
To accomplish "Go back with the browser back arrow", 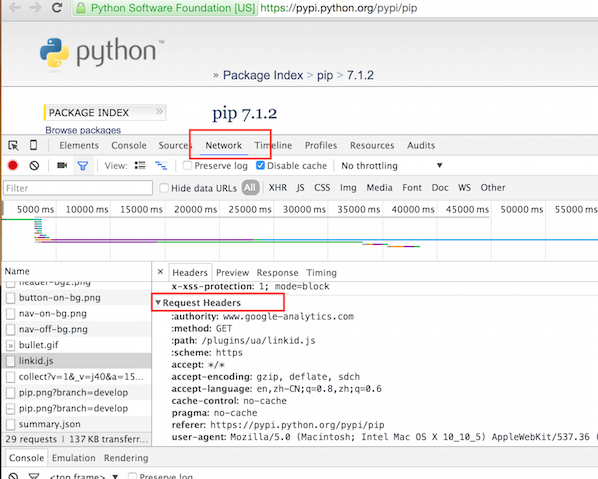I will pyautogui.click(x=15, y=7).
